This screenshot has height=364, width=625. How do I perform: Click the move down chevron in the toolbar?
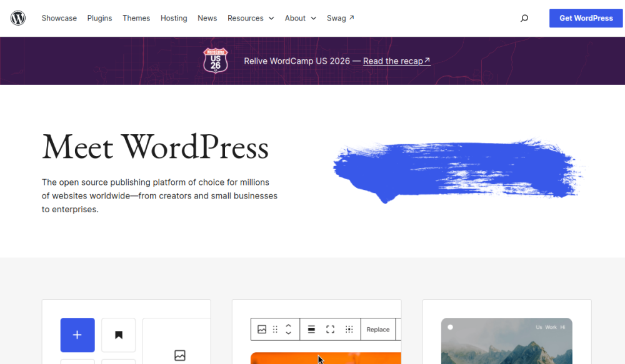[x=288, y=333]
